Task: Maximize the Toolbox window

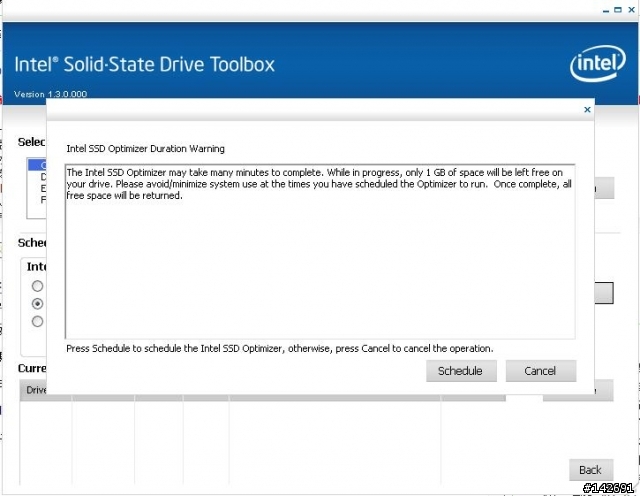Action: (618, 10)
